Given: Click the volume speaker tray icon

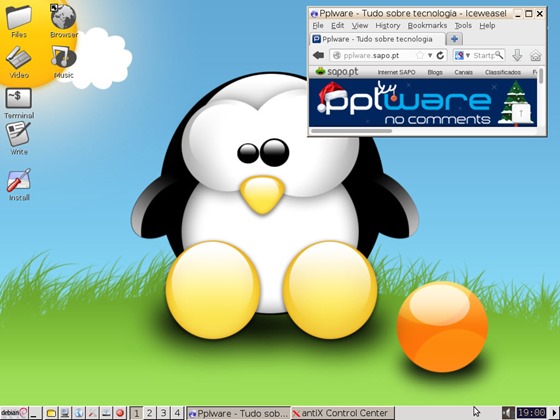Looking at the screenshot, I should click(508, 413).
